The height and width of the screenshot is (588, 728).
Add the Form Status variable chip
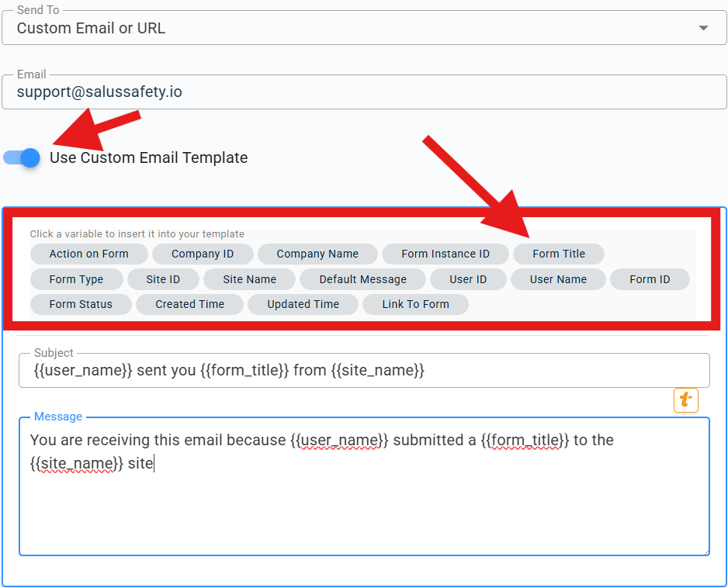pyautogui.click(x=81, y=304)
